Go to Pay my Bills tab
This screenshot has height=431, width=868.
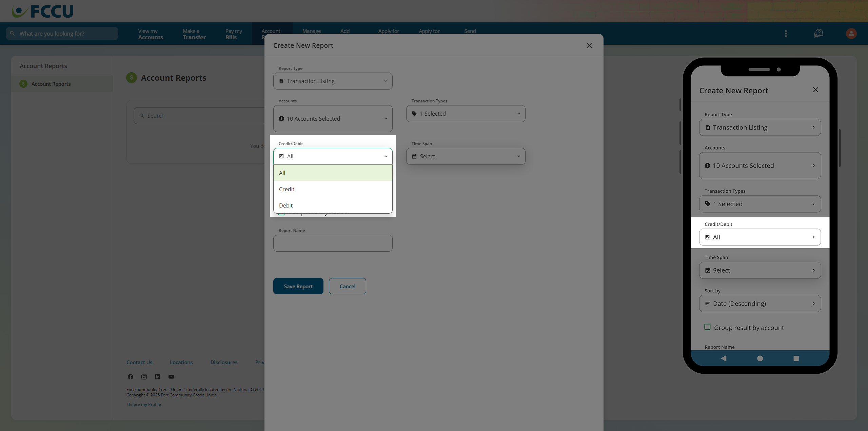tap(234, 34)
